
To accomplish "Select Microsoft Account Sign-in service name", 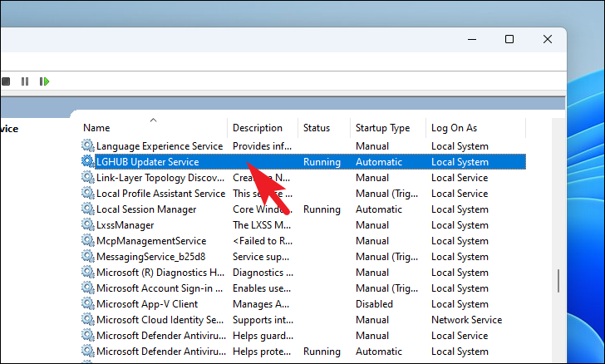I will click(160, 288).
